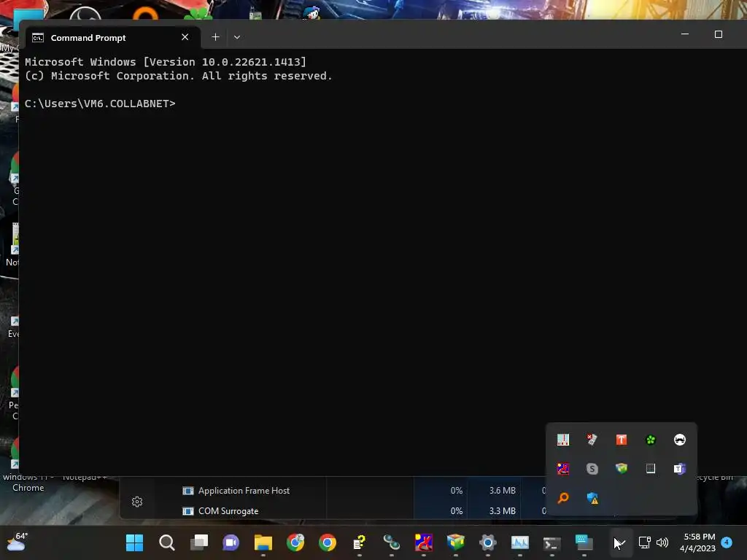
Task: Open the yellow question mark taskbar app
Action: coord(359,542)
